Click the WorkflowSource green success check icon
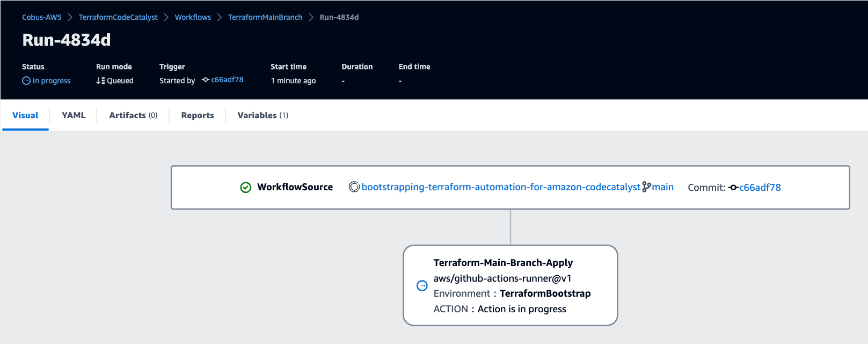Viewport: 868px width, 344px height. 246,188
